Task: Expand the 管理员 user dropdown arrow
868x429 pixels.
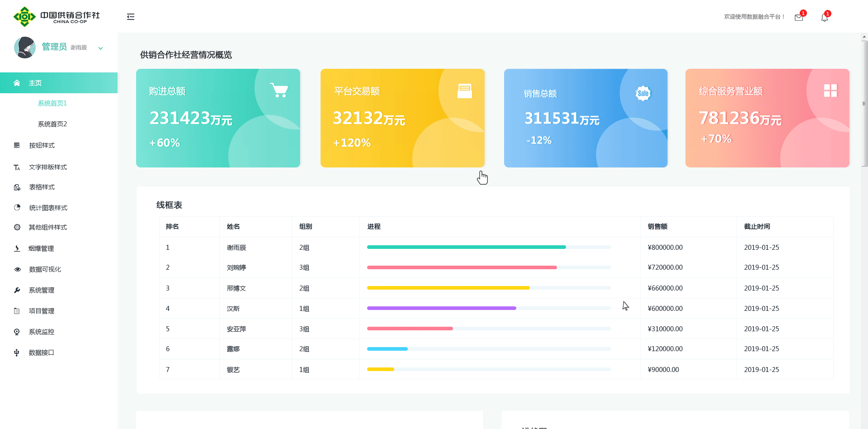Action: click(x=101, y=48)
